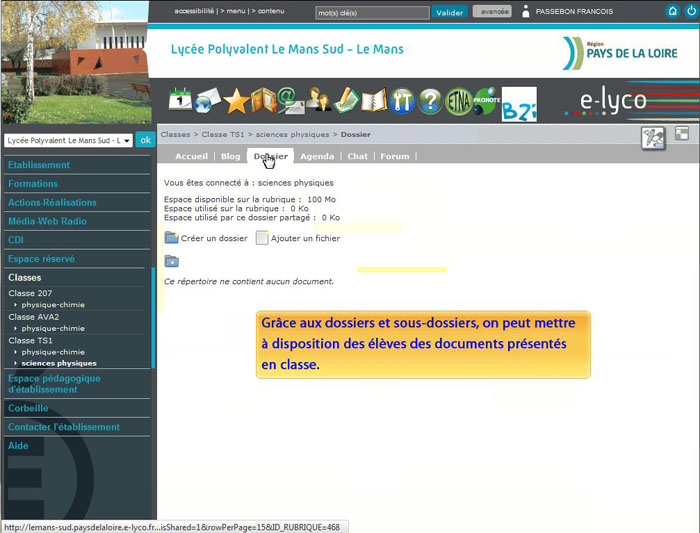Click the edit page pencil icon near breadcrumb
The width and height of the screenshot is (700, 533).
(x=653, y=138)
